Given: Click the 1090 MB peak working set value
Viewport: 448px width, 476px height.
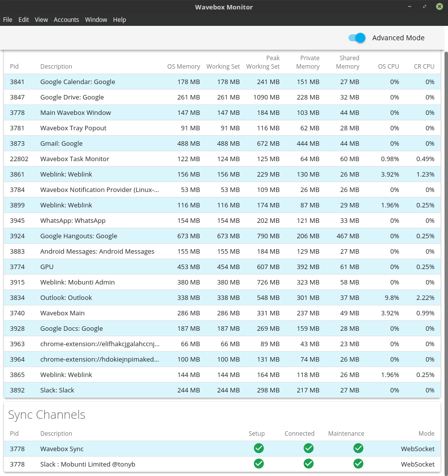Looking at the screenshot, I should (266, 97).
